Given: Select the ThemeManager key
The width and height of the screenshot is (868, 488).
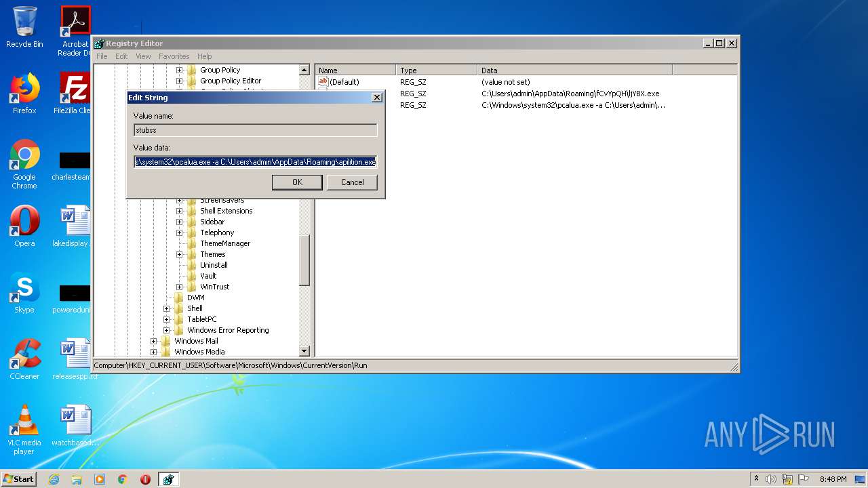Looking at the screenshot, I should [x=225, y=243].
